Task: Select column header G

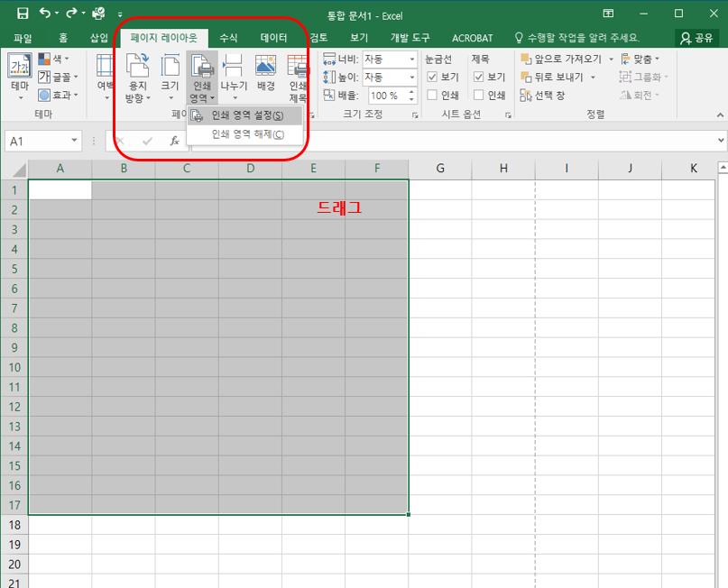Action: (x=440, y=169)
